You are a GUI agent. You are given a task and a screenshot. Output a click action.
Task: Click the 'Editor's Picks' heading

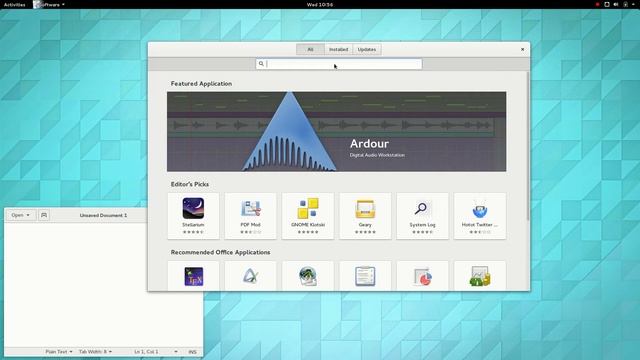point(189,184)
